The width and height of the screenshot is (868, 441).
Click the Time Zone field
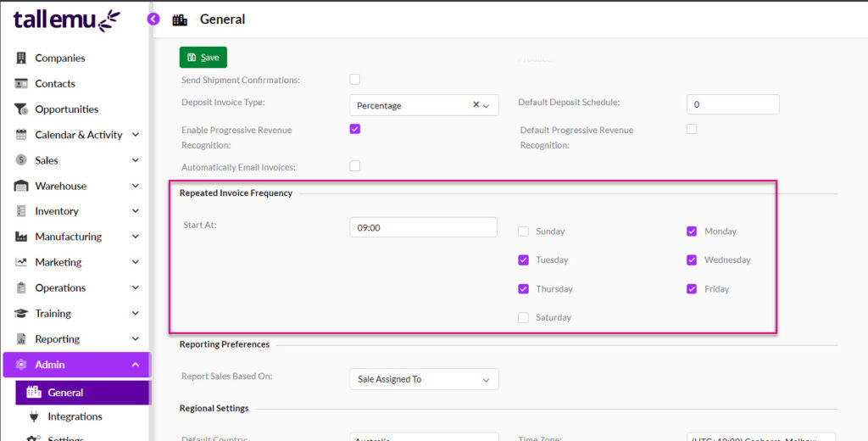pos(761,437)
